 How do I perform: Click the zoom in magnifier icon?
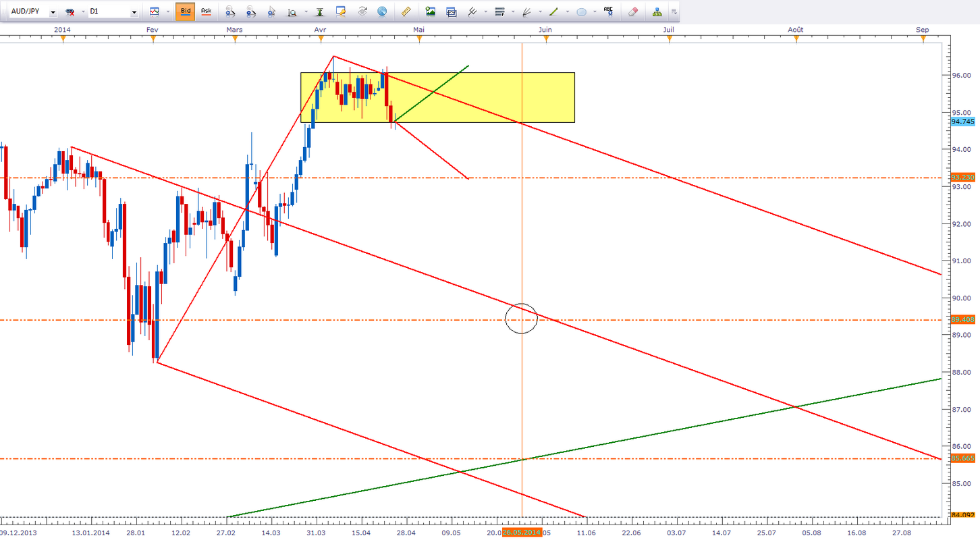pyautogui.click(x=230, y=11)
